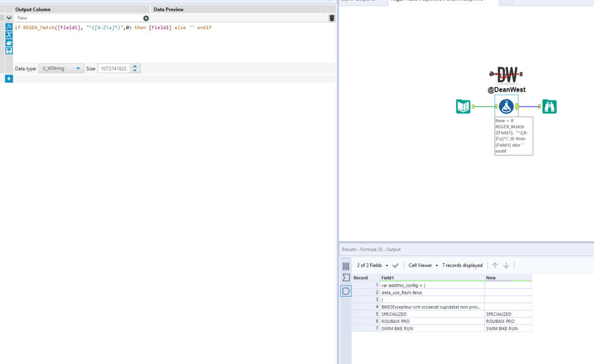
Task: Click the Results - Formula (5) - Output title
Action: (371, 249)
